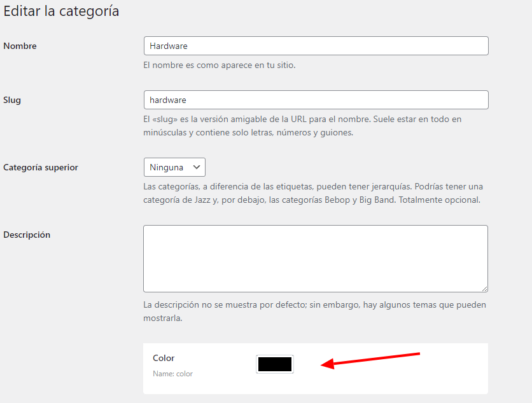The width and height of the screenshot is (532, 403).
Task: Click the "Slug" field label
Action: [12, 100]
